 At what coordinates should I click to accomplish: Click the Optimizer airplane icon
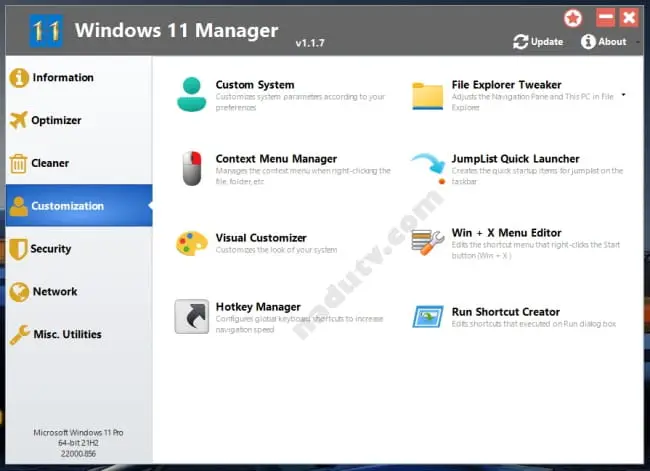(19, 120)
